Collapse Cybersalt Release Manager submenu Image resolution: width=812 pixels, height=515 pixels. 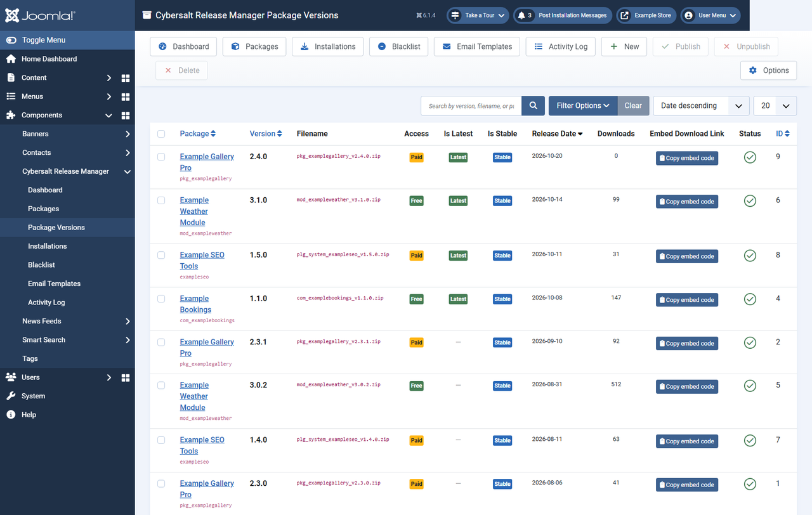67,171
